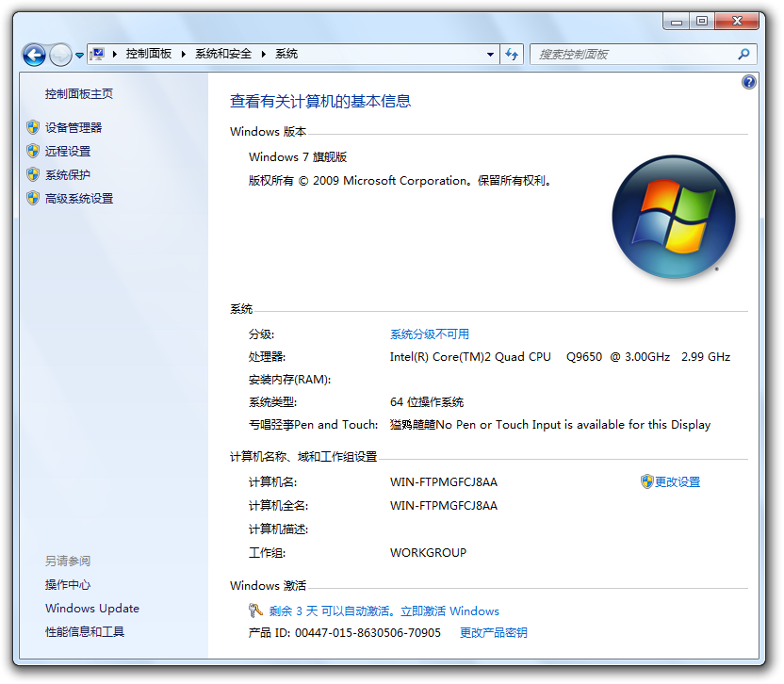Click the magnifier search icon
The image size is (784, 684).
[744, 54]
